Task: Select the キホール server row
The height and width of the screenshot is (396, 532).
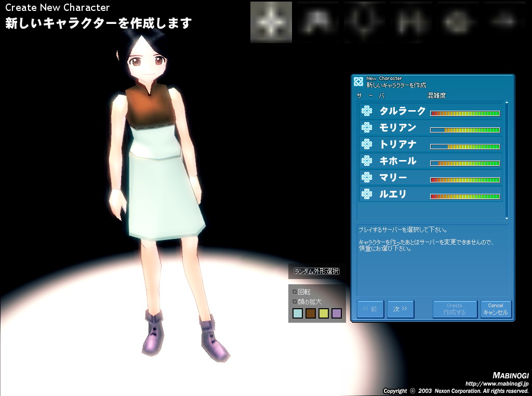Action: tap(431, 161)
